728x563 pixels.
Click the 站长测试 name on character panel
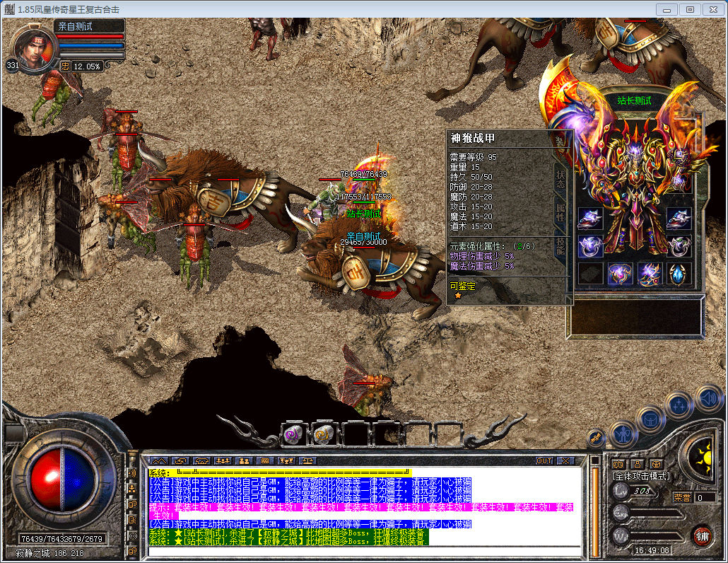point(634,100)
